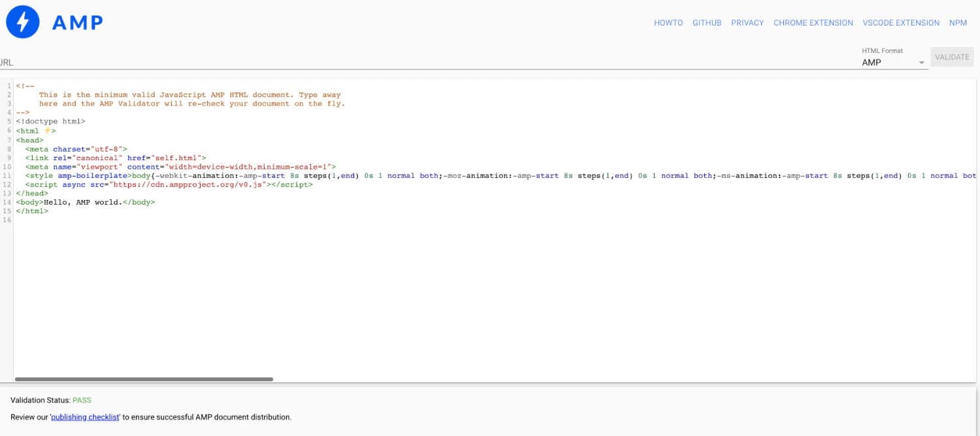Open the VSCODE EXTENSION link
The width and height of the screenshot is (980, 436).
(900, 22)
